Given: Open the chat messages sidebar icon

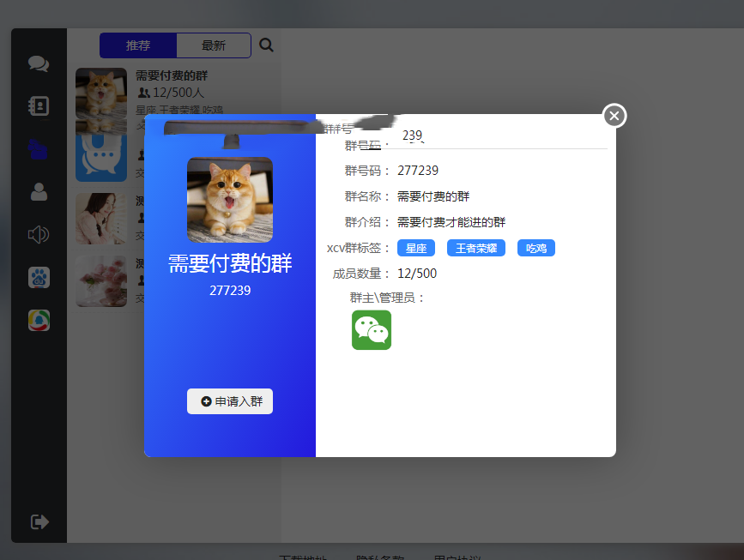Looking at the screenshot, I should click(39, 63).
